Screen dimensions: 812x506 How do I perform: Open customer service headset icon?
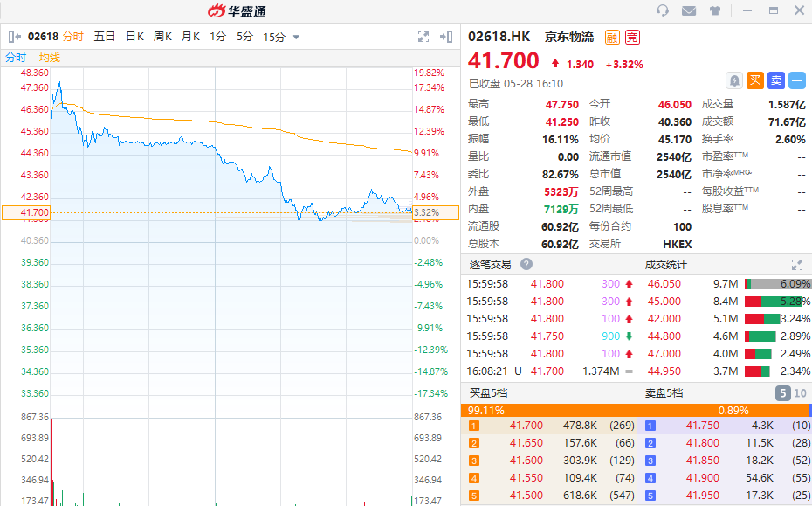[663, 11]
